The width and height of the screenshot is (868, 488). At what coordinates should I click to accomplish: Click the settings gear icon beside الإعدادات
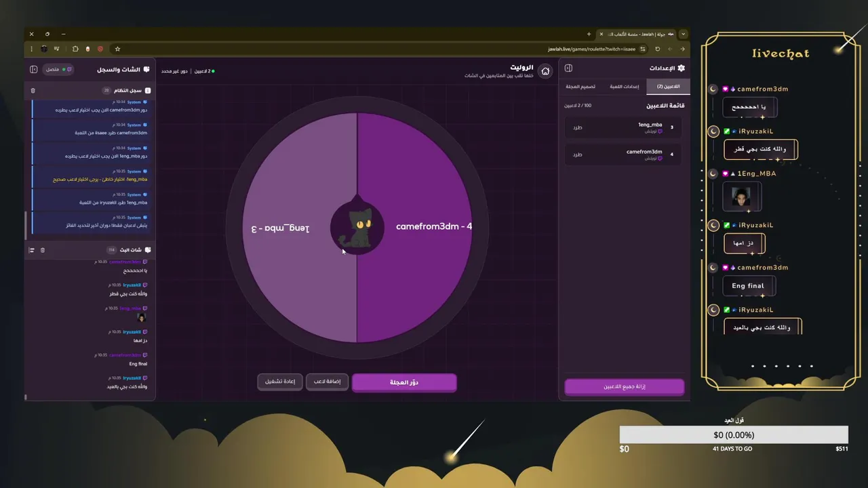pyautogui.click(x=681, y=68)
